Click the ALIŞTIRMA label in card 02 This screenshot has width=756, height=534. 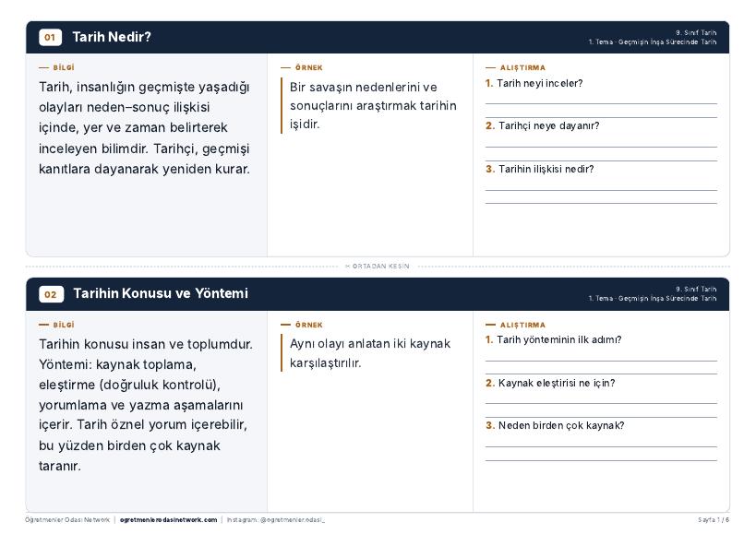522,325
